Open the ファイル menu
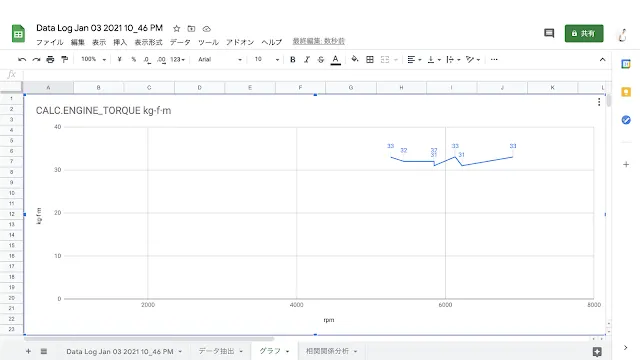Viewport: 640px width, 360px height. (x=50, y=42)
